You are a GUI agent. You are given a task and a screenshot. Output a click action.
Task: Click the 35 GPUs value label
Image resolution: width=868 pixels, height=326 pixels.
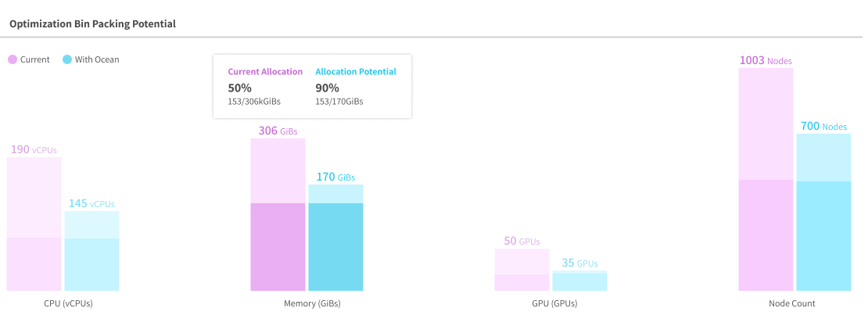[579, 263]
